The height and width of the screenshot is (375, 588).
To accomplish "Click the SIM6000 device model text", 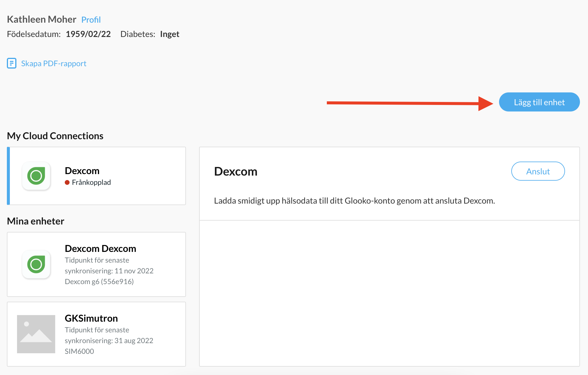I will point(79,351).
